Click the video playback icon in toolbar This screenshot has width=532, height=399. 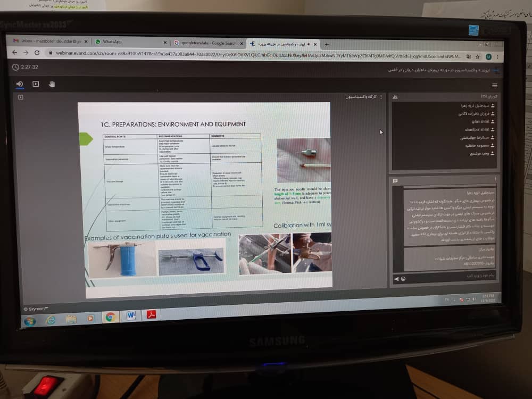coord(36,84)
